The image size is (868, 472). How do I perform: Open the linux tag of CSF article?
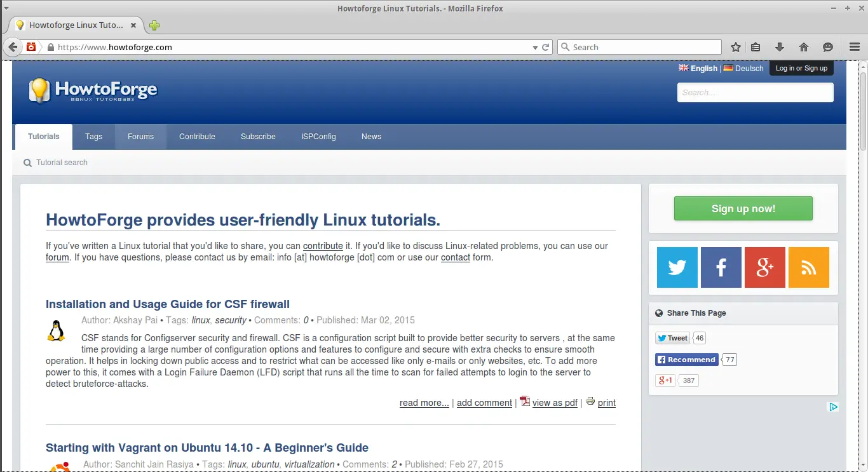point(201,320)
